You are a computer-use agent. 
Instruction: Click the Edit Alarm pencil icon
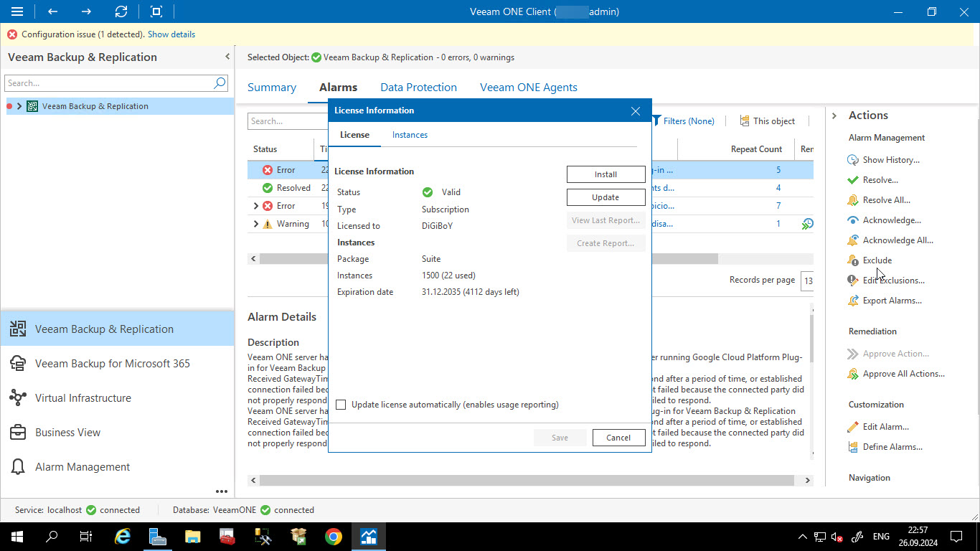852,427
